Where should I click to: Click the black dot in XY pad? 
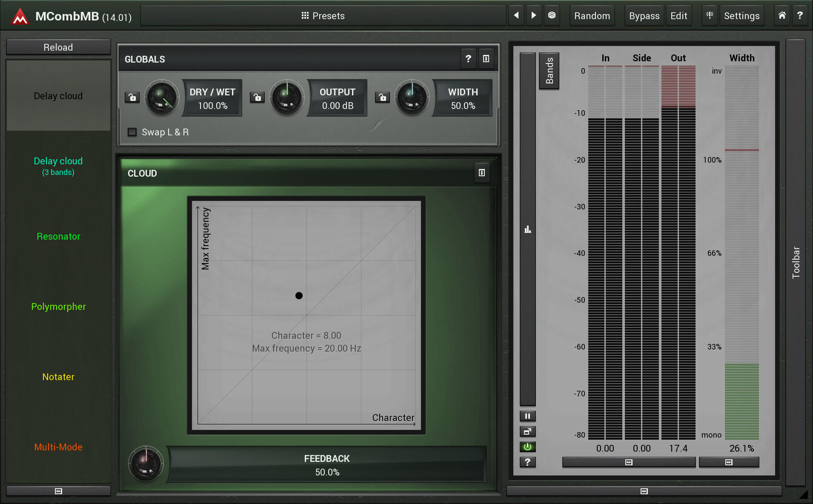pyautogui.click(x=299, y=295)
